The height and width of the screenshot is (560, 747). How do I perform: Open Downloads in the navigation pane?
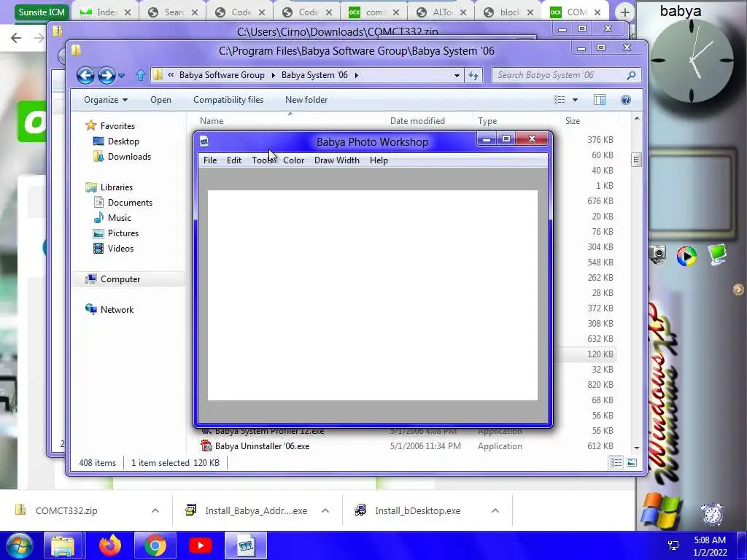(129, 157)
